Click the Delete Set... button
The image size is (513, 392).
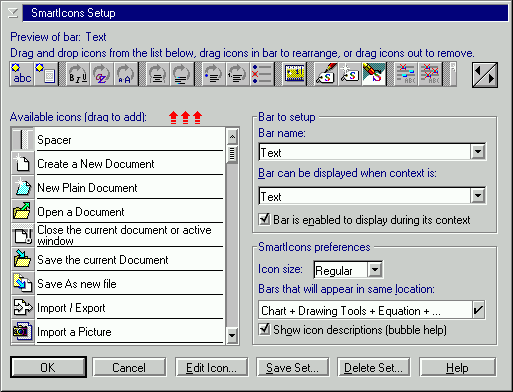374,367
